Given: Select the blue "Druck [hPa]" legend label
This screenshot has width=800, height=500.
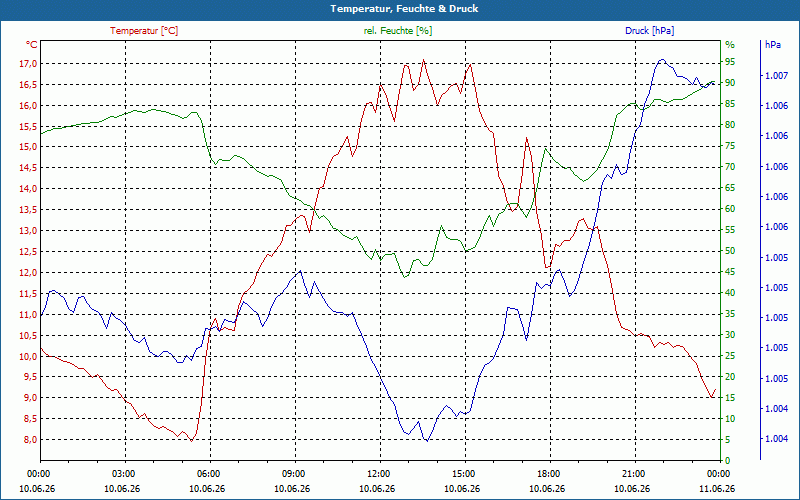Looking at the screenshot, I should coord(649,31).
